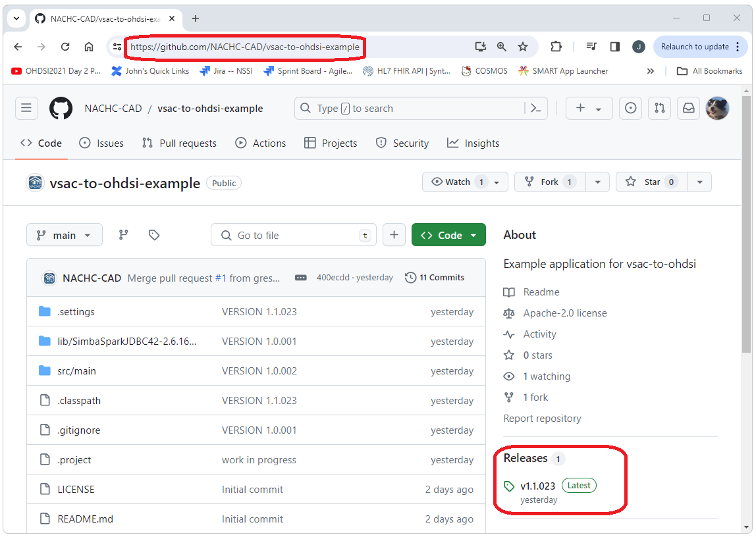Open the create new plus dropdown
This screenshot has width=756, height=537.
click(x=589, y=109)
